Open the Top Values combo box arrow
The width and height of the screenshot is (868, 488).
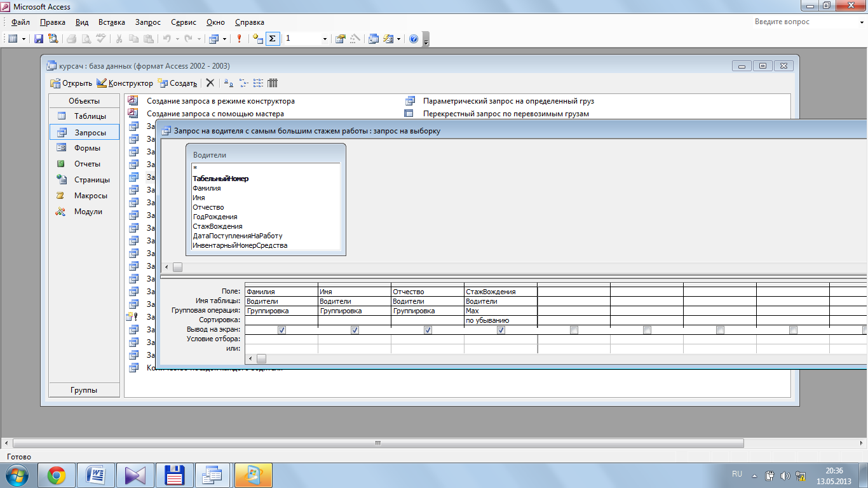pos(325,39)
